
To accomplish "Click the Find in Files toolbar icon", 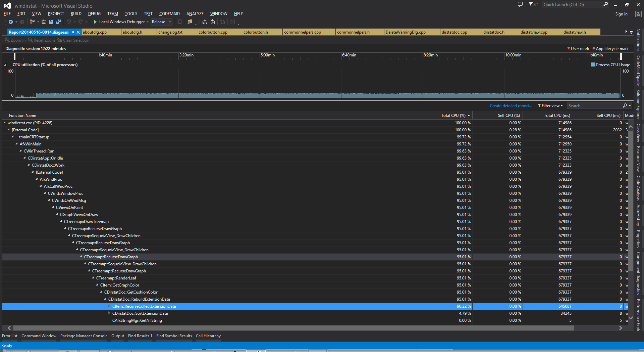I will (x=190, y=22).
